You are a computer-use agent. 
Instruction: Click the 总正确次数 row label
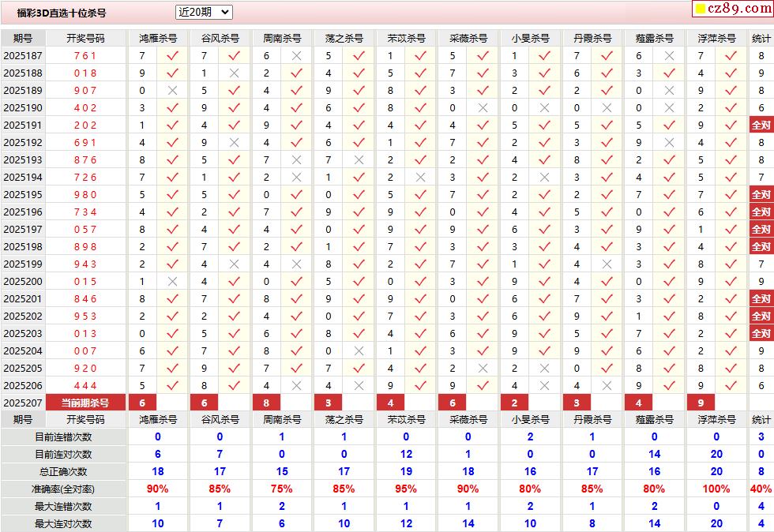click(x=64, y=472)
